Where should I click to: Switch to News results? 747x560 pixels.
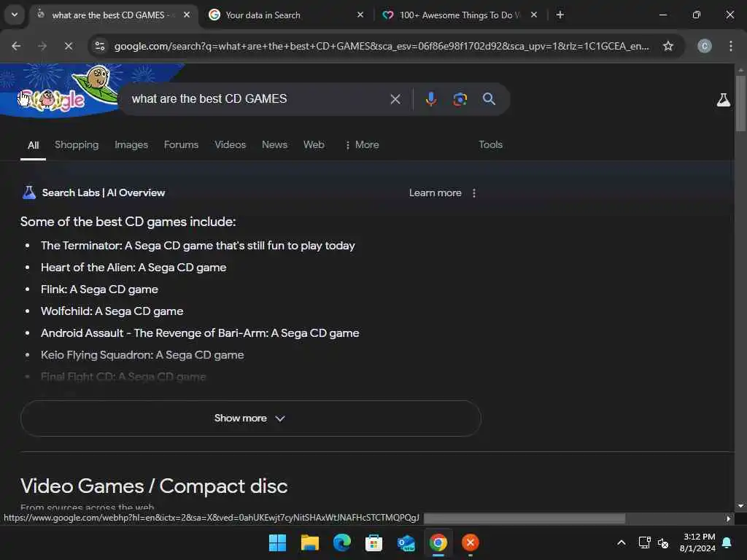pos(274,145)
